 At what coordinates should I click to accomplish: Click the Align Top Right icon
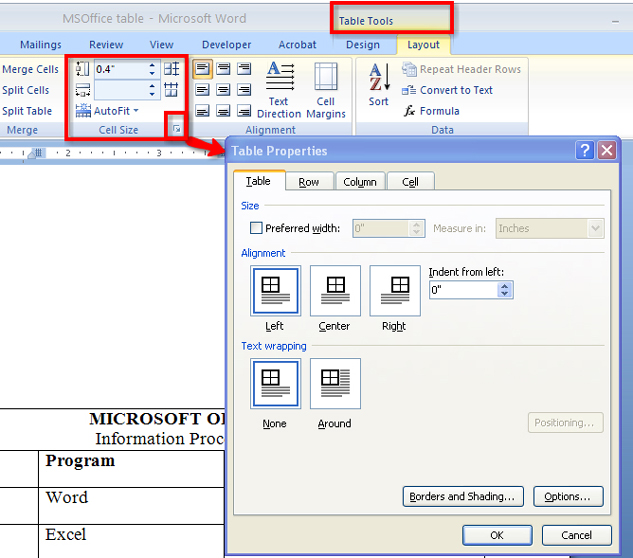click(x=244, y=69)
